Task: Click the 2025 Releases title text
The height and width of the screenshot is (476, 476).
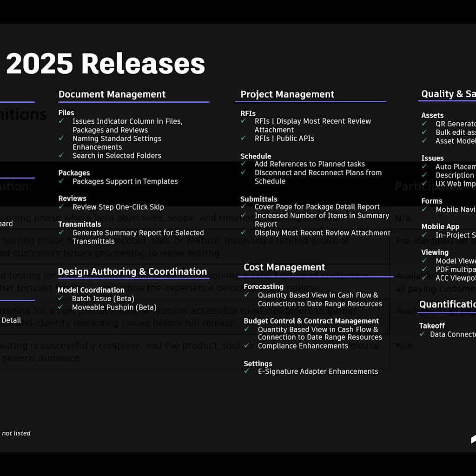Action: coord(105,63)
